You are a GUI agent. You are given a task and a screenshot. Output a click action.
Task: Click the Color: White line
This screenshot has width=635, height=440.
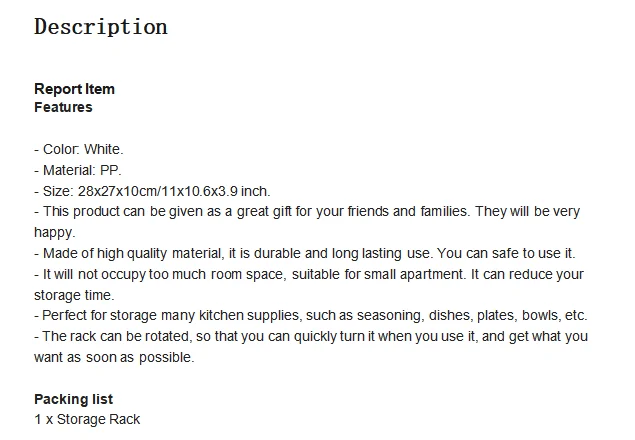[x=79, y=150]
